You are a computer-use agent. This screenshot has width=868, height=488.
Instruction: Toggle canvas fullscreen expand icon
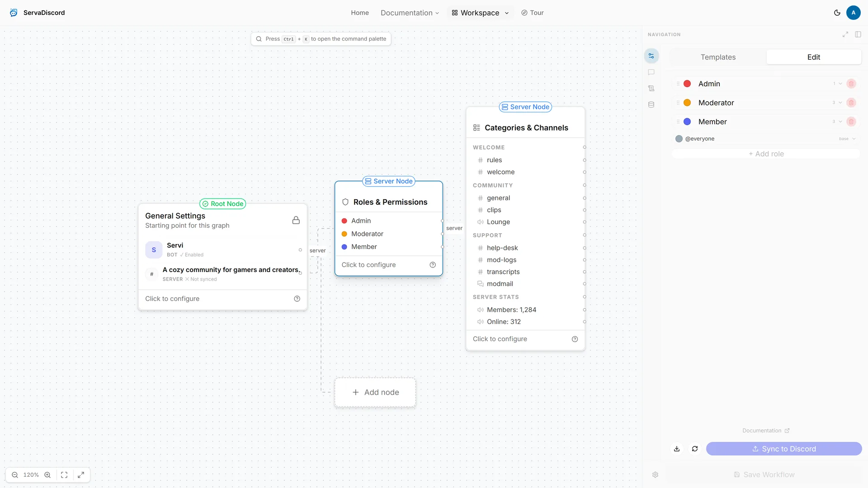point(81,475)
